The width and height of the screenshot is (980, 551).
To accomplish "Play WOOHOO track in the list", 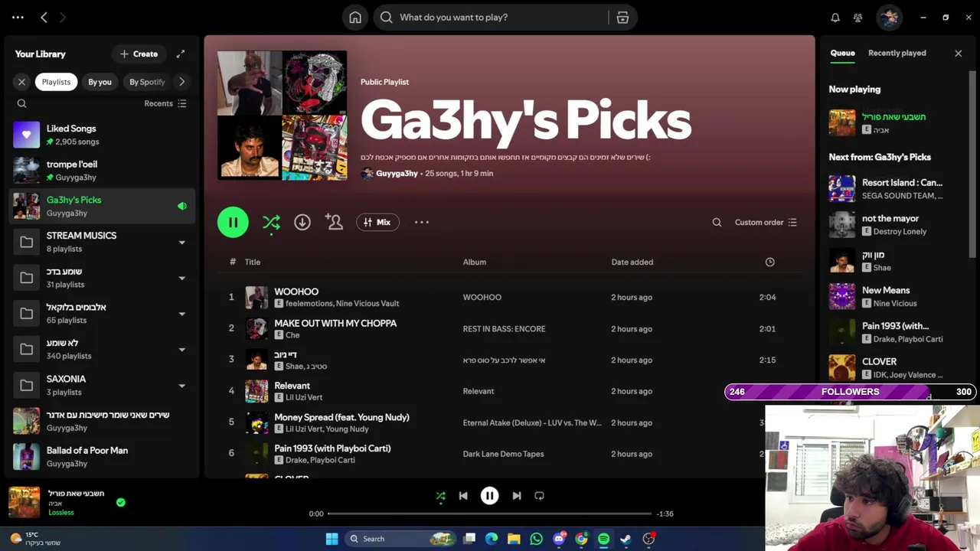I will pos(508,297).
